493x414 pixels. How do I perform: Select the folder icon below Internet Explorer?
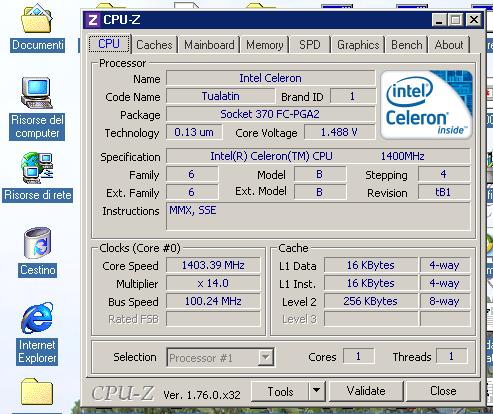(x=37, y=392)
